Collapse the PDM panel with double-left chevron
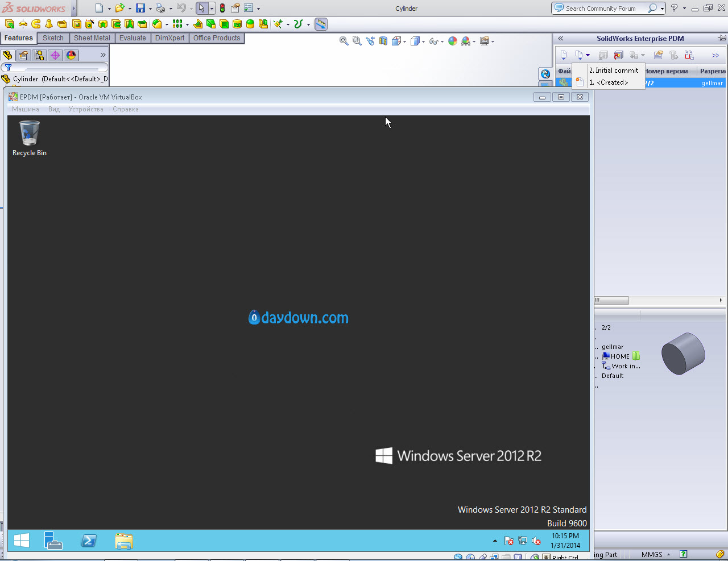Viewport: 728px width, 561px height. pos(560,38)
